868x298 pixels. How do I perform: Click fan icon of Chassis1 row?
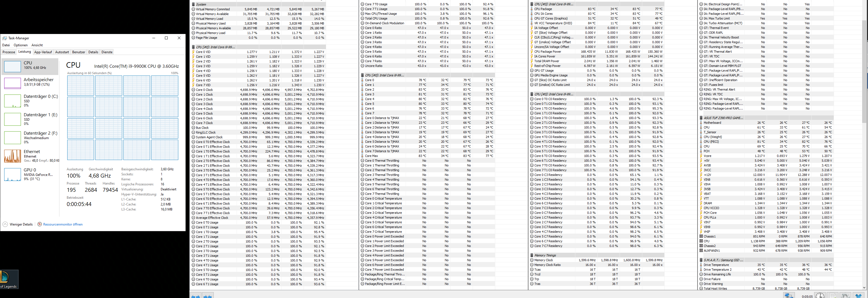(701, 236)
